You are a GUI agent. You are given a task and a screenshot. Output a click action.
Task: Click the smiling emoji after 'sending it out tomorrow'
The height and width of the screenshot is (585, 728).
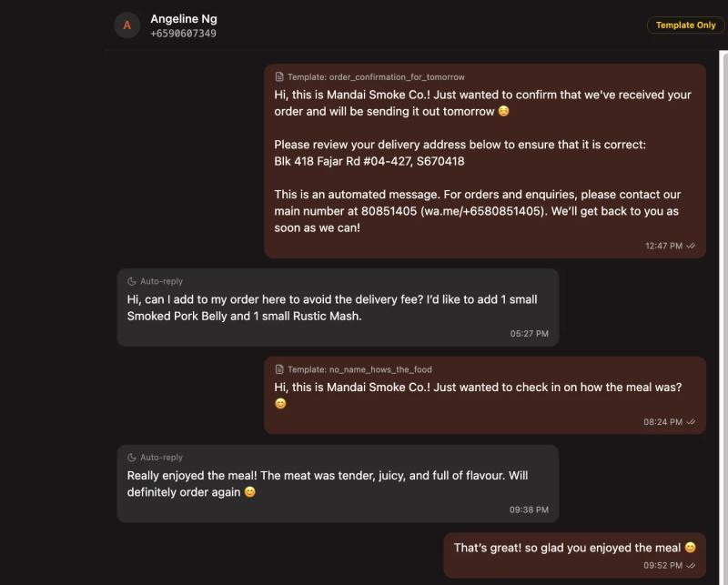pyautogui.click(x=504, y=111)
